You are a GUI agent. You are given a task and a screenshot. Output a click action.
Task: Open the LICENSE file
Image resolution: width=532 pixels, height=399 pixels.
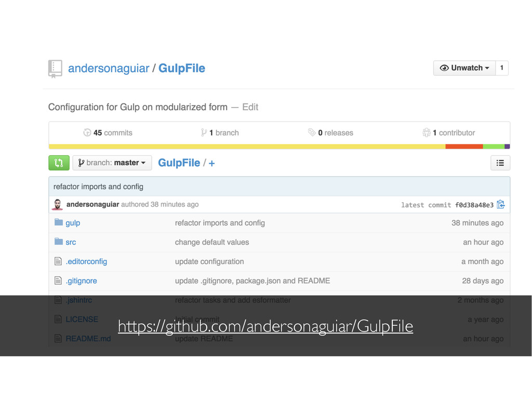(x=82, y=320)
